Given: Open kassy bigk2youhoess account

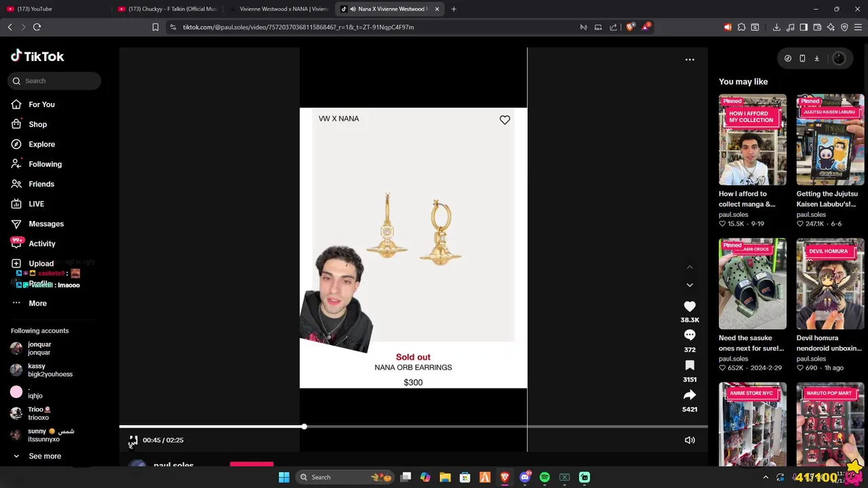Looking at the screenshot, I should pyautogui.click(x=41, y=370).
